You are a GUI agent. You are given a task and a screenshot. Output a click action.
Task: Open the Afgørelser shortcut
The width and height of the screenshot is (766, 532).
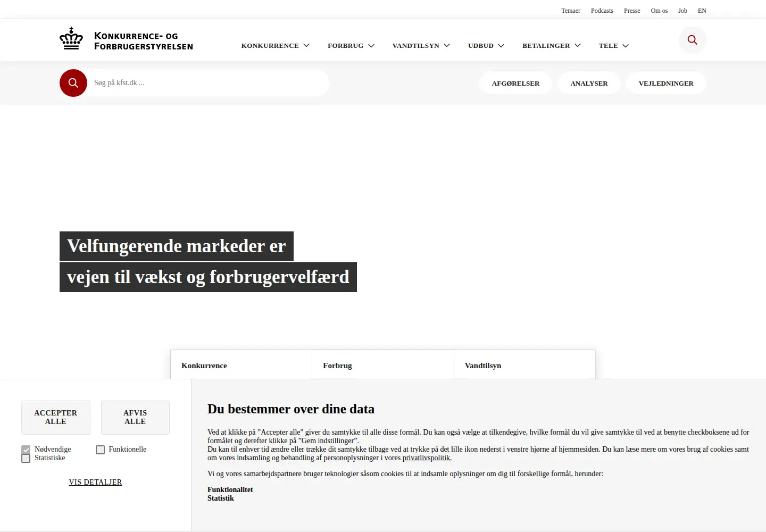coord(515,84)
